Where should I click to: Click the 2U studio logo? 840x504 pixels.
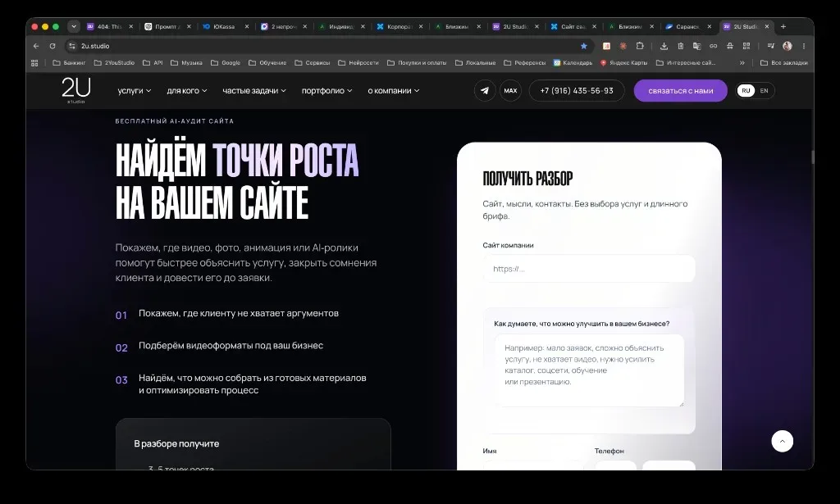pos(76,90)
